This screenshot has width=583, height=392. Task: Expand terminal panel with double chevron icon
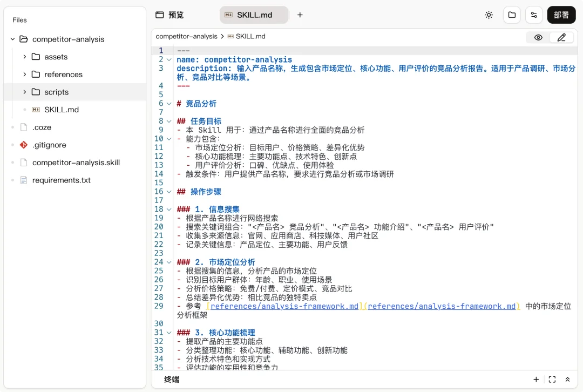pos(567,380)
